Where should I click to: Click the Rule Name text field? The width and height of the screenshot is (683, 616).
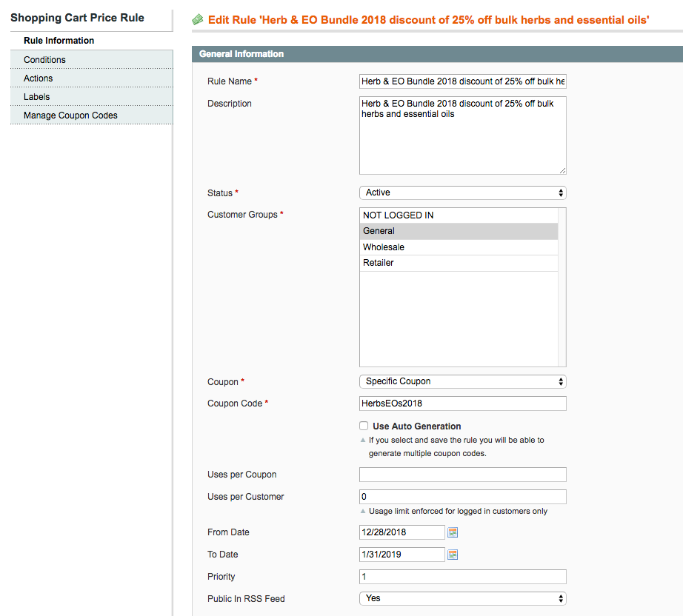[x=462, y=81]
